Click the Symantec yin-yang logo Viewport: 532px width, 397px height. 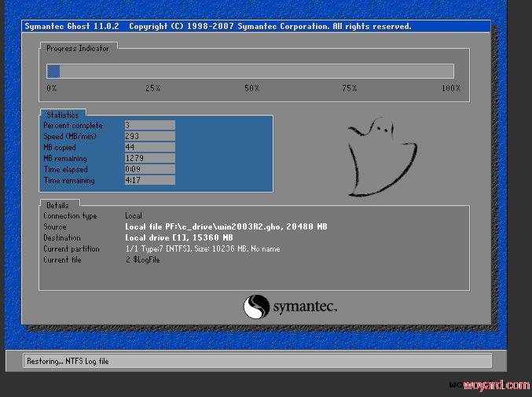(256, 307)
